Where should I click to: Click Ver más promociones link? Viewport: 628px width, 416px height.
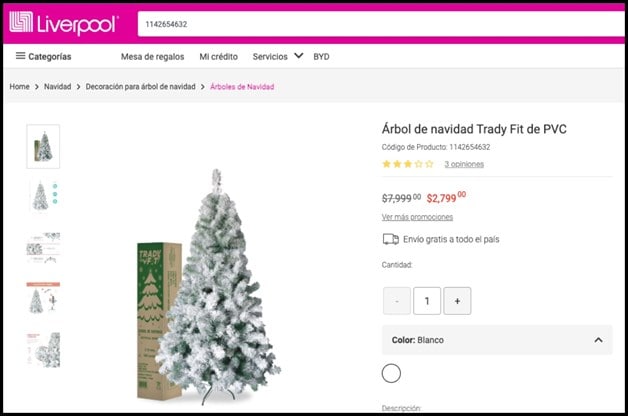pyautogui.click(x=417, y=217)
